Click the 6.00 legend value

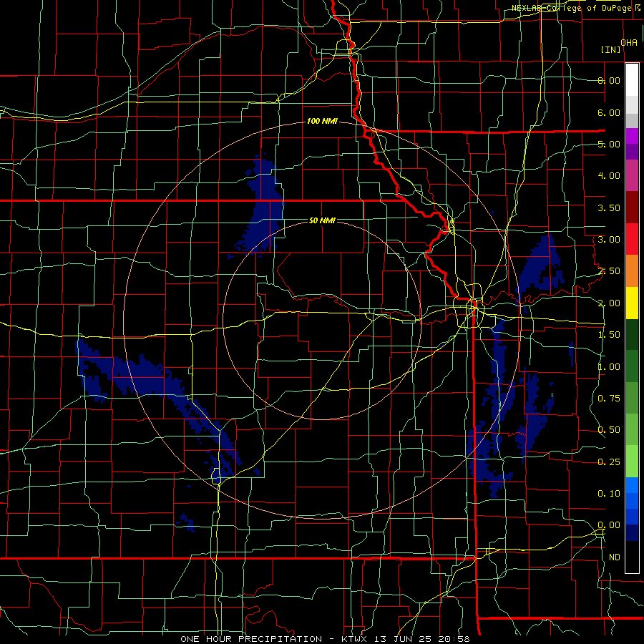609,112
